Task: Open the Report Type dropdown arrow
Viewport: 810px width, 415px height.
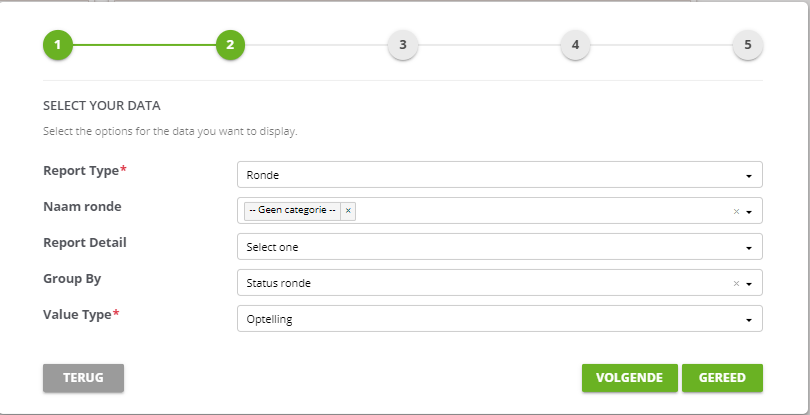Action: click(749, 176)
